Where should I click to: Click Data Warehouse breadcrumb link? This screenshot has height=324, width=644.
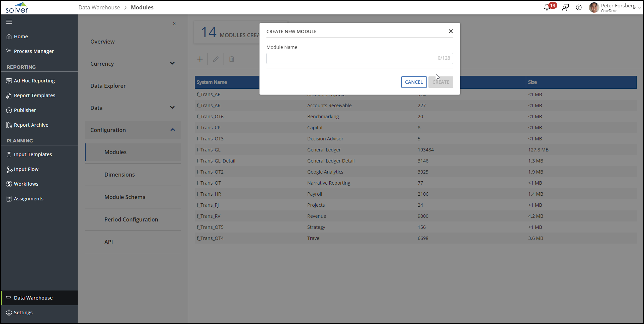99,7
